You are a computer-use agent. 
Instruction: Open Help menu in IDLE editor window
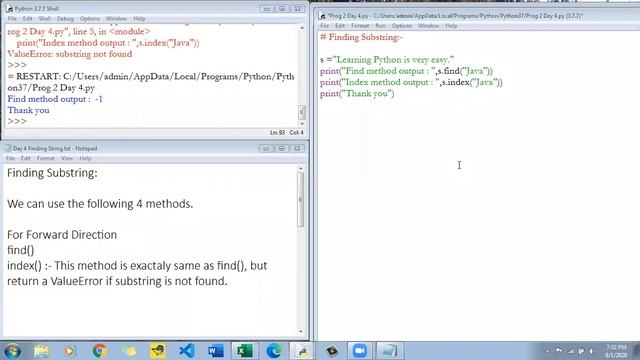451,26
